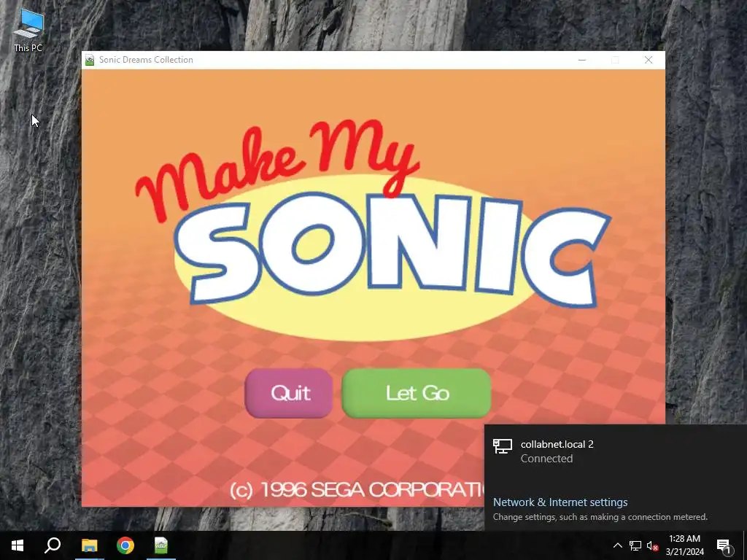Screen dimensions: 747x560
Task: Launch File Explorer from the taskbar
Action: [x=89, y=545]
